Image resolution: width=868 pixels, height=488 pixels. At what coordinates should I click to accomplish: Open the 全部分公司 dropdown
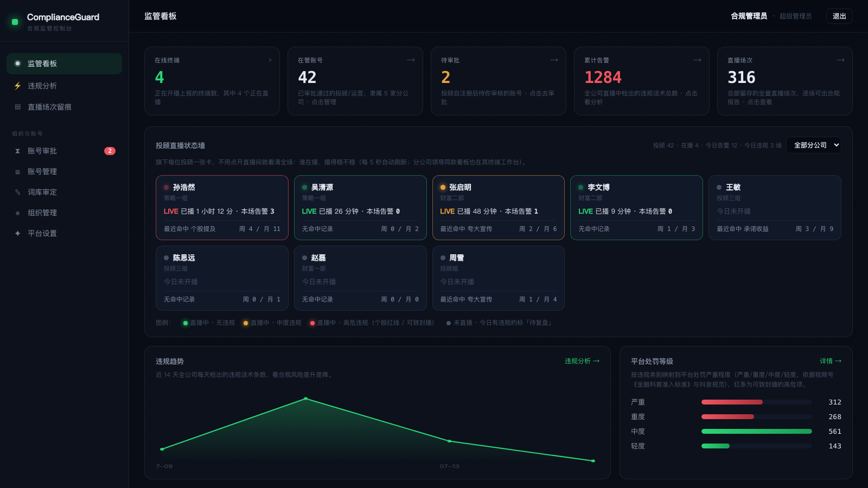[x=814, y=145]
